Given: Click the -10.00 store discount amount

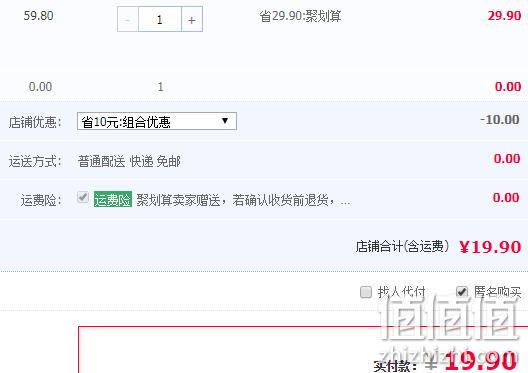Looking at the screenshot, I should (500, 120).
